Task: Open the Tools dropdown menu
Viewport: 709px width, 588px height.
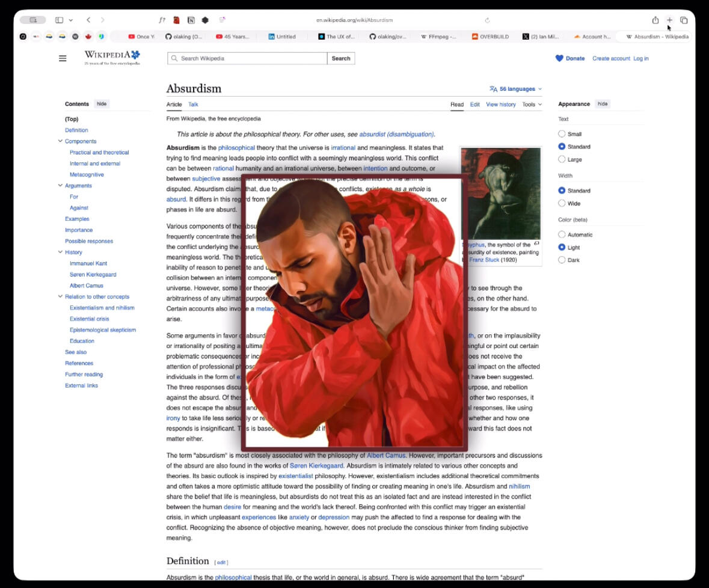Action: pos(532,105)
